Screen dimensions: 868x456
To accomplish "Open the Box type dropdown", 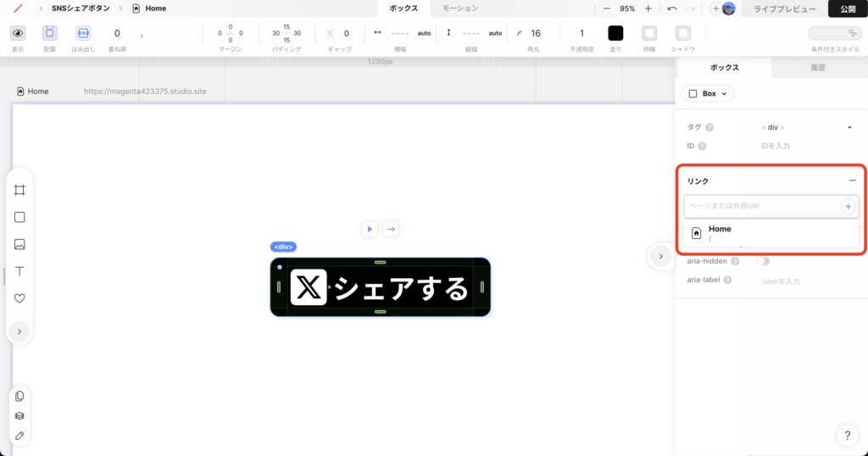I will (708, 93).
